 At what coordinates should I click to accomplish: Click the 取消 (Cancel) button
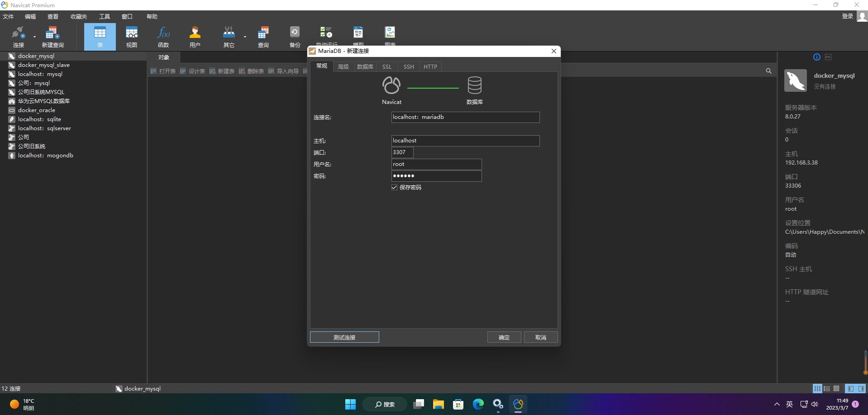coord(541,337)
